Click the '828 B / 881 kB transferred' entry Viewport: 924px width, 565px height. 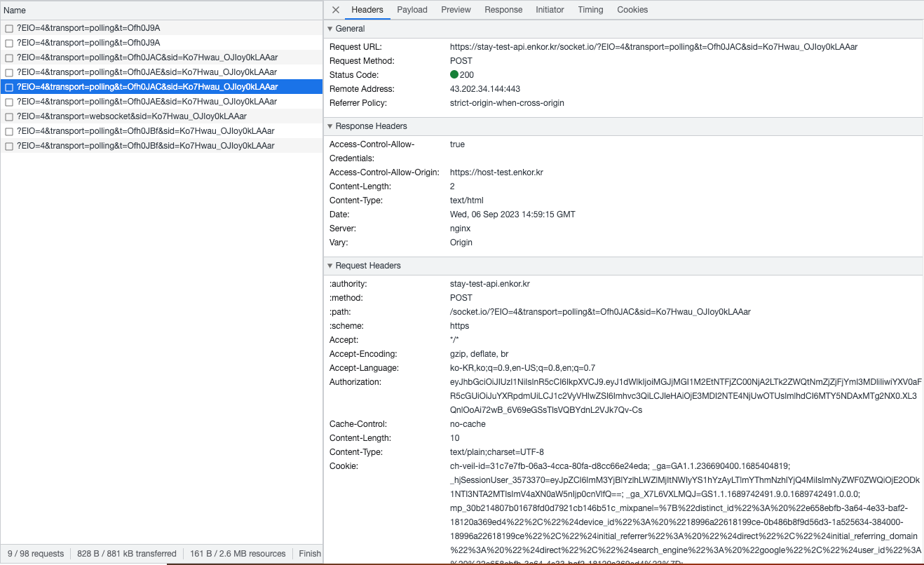[127, 554]
